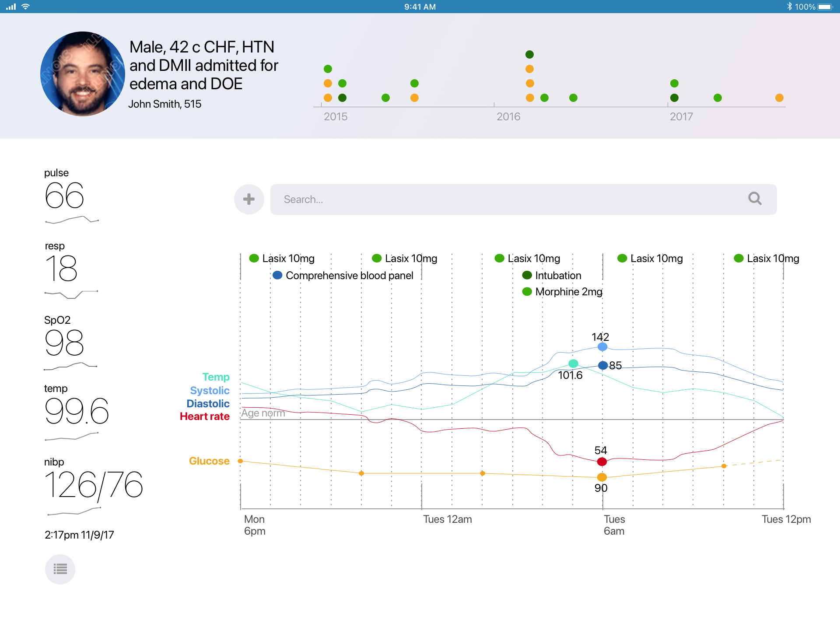Select the Comprehensive blood panel marker
840x630 pixels.
[x=277, y=275]
